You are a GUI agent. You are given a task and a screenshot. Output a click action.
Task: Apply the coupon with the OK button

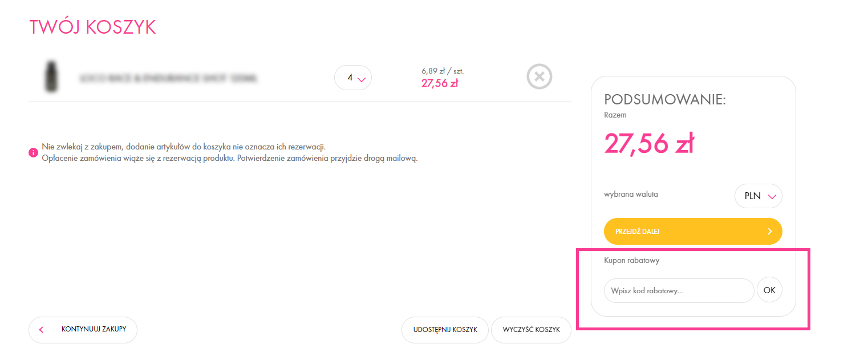769,290
